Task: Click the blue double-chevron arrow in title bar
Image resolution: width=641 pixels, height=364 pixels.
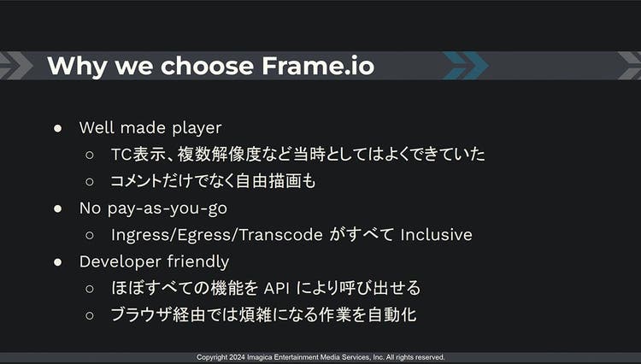Action: (466, 65)
